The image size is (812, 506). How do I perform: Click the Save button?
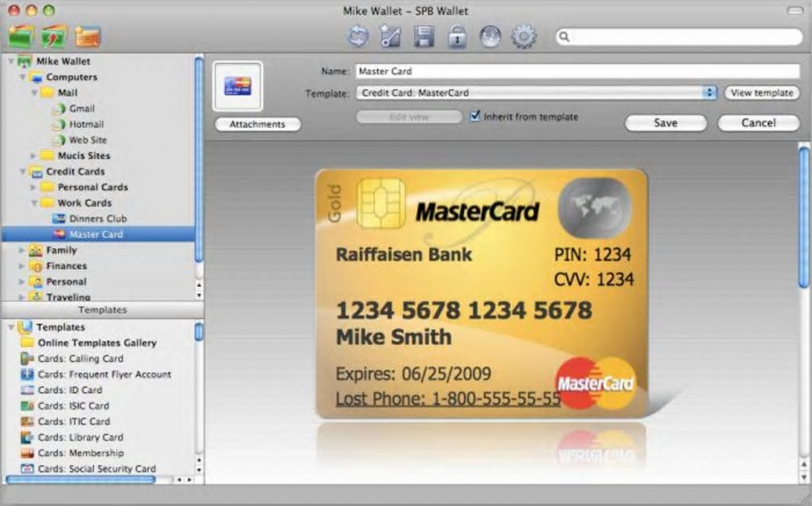666,123
